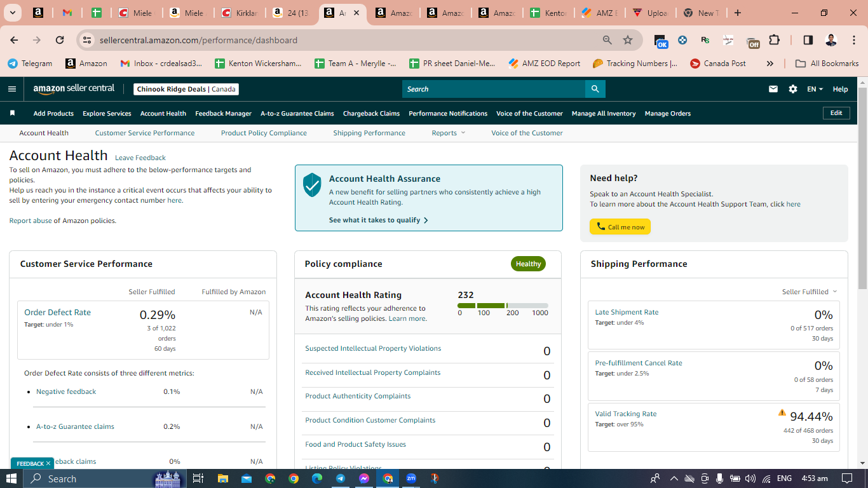Open the new tab plus button
The width and height of the screenshot is (868, 488).
pyautogui.click(x=737, y=13)
